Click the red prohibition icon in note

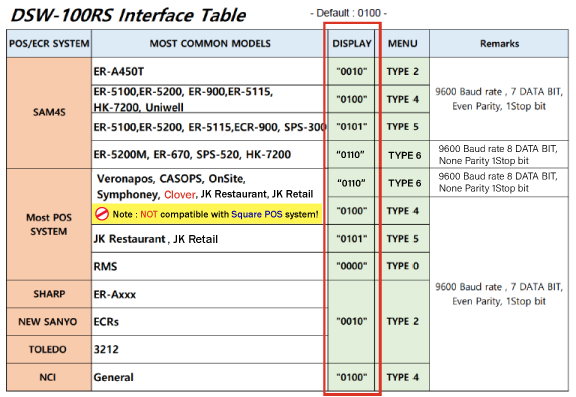click(102, 214)
